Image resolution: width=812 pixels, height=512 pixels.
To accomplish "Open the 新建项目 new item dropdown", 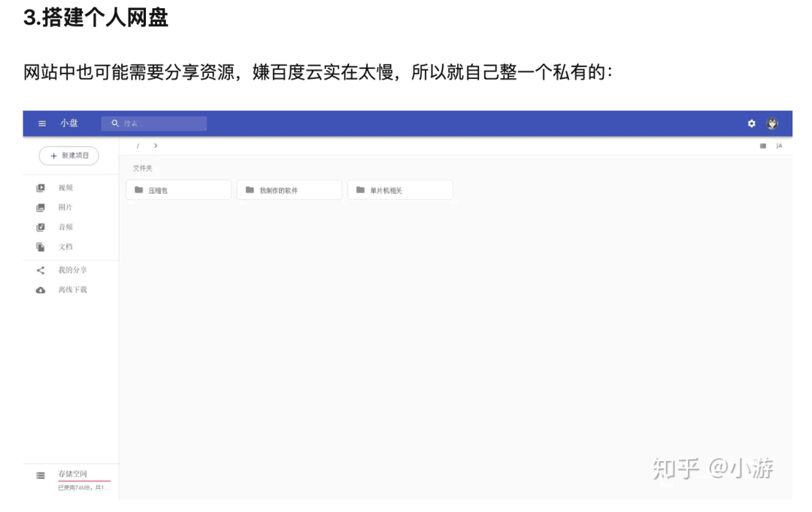I will point(69,156).
